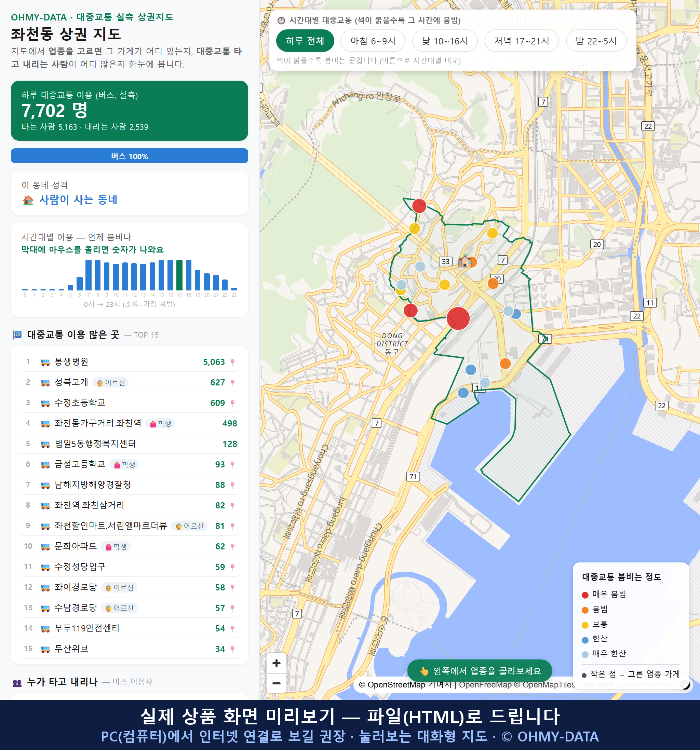
Task: Click the 학생 tag on 금성고등학교
Action: [x=124, y=464]
